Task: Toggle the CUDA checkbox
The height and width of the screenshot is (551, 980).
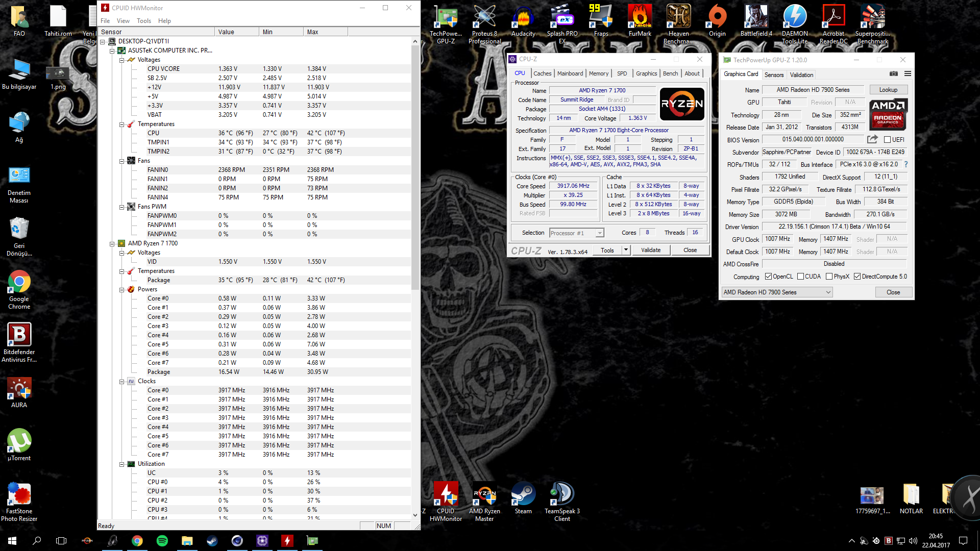Action: point(800,277)
